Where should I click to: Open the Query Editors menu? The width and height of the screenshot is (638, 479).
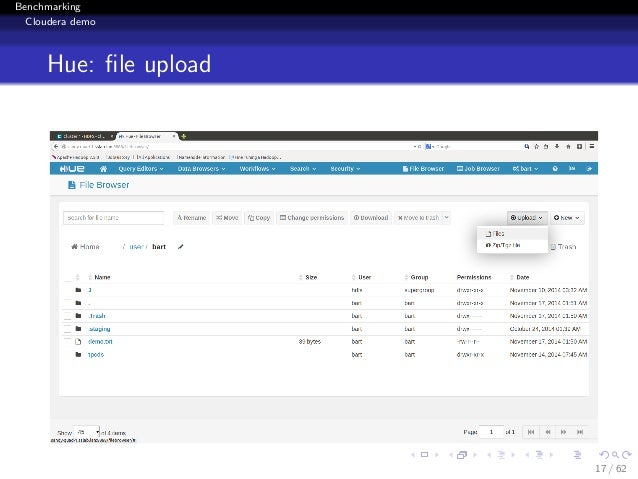(141, 168)
